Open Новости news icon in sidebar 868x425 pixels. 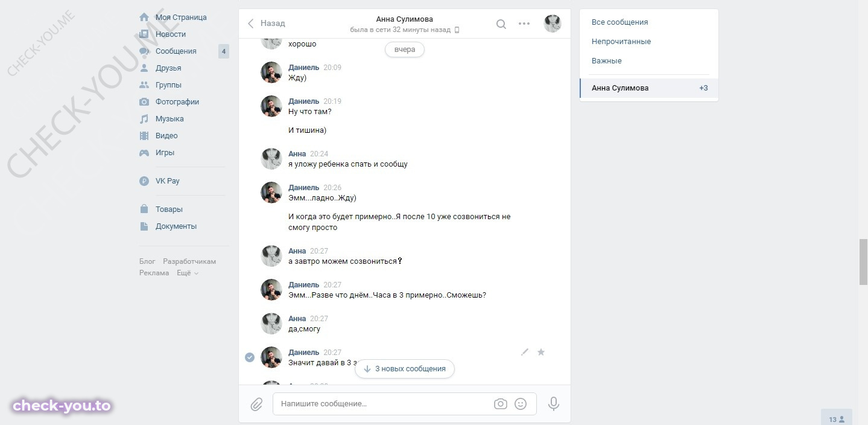144,34
